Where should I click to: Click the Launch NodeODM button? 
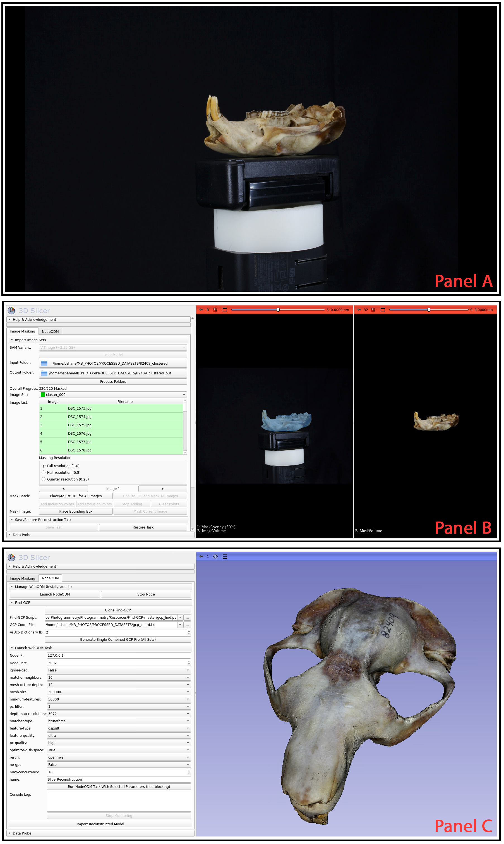click(55, 594)
